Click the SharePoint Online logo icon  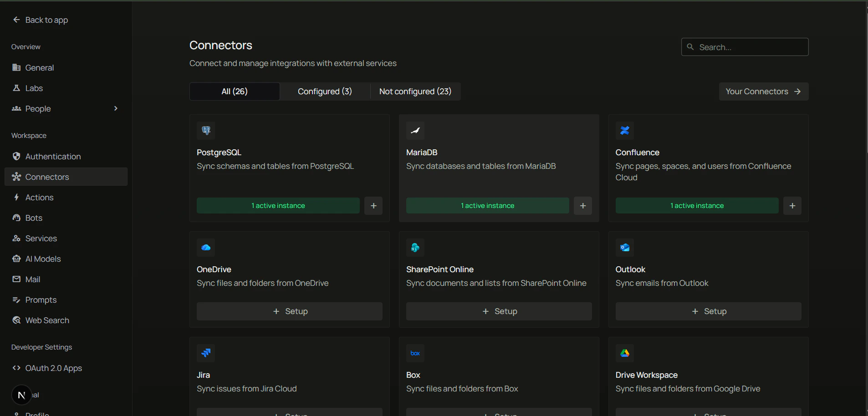coord(415,248)
